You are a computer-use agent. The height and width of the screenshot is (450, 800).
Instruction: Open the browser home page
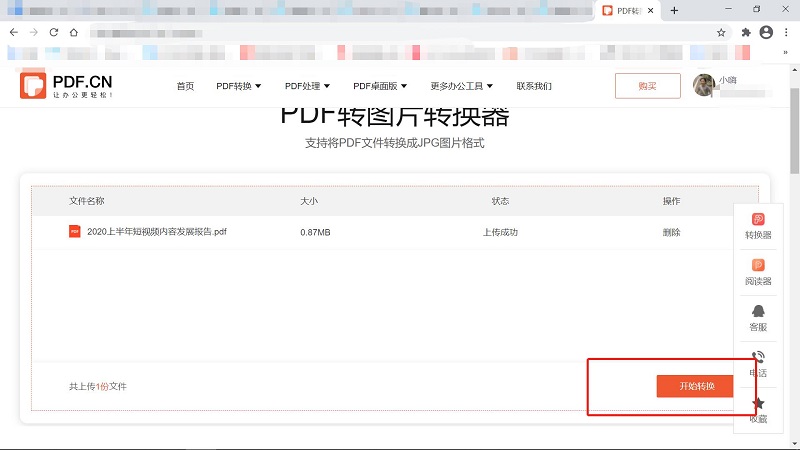pos(73,32)
